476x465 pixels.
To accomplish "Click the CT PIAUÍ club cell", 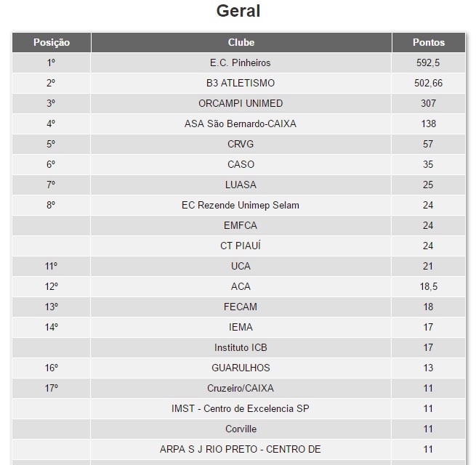I will point(241,246).
